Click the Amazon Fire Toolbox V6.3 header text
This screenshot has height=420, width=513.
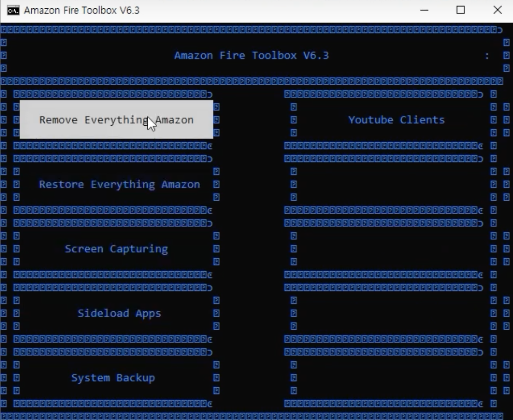tap(251, 56)
